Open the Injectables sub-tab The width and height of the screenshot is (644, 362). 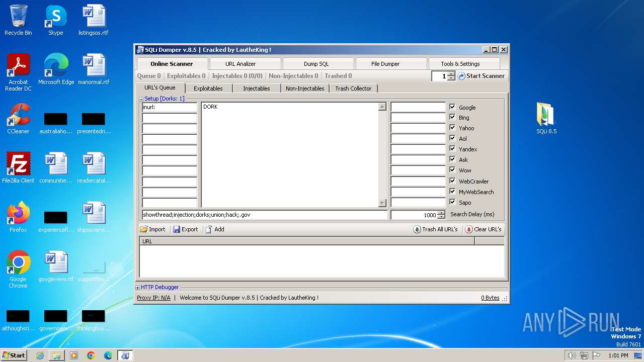point(257,88)
